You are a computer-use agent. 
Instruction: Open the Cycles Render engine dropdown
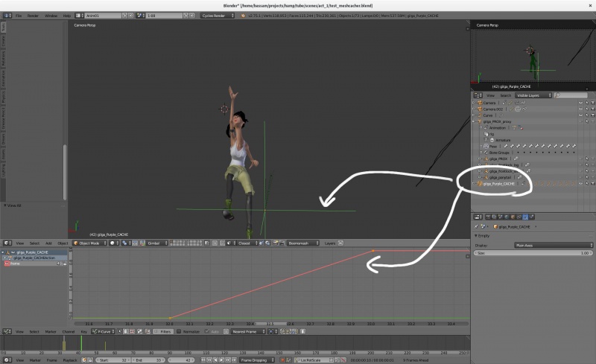tap(218, 15)
